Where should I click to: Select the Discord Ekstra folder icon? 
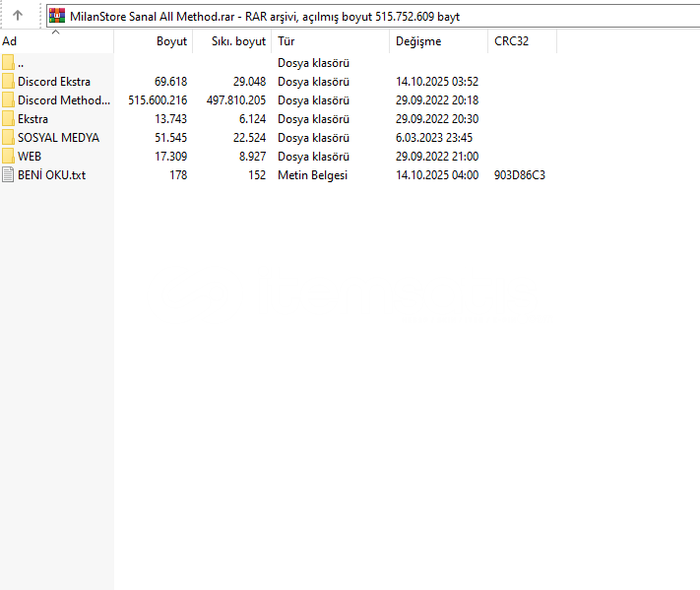[8, 82]
